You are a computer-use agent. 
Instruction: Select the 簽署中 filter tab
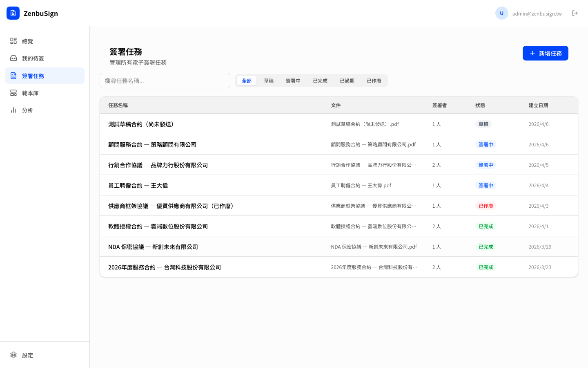click(x=293, y=81)
